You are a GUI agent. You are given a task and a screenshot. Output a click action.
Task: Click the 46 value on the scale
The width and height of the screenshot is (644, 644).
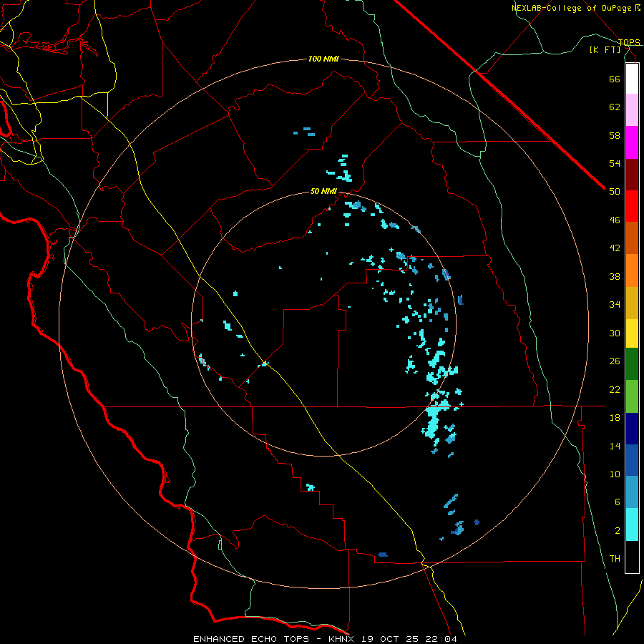tap(615, 220)
